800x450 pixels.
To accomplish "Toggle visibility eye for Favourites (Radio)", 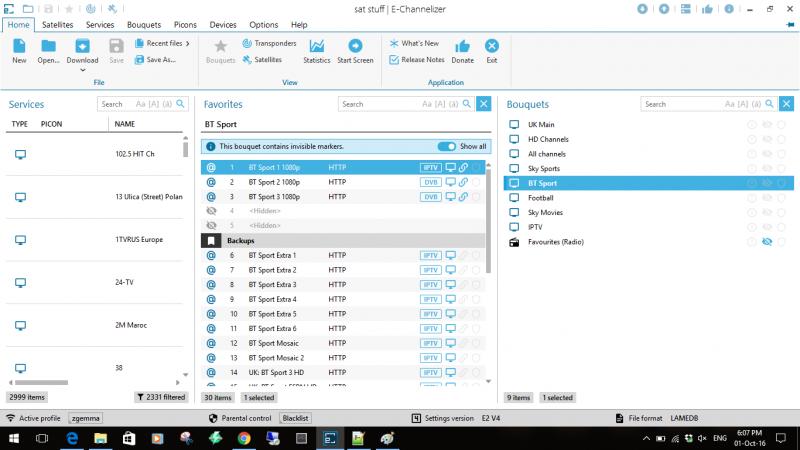I will point(766,242).
